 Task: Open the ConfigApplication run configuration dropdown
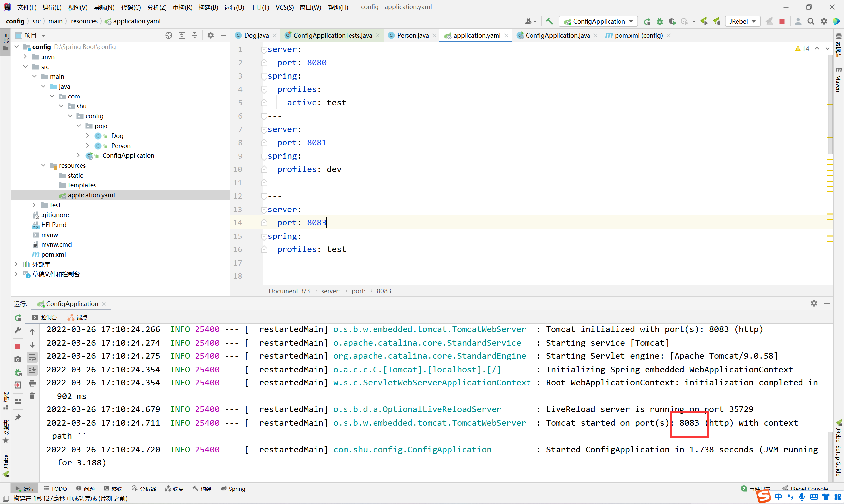click(x=598, y=21)
